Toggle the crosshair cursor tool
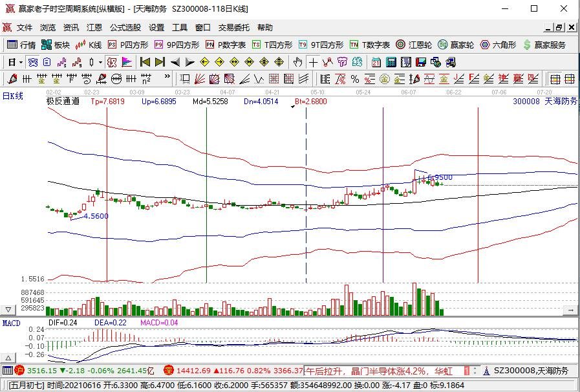The image size is (580, 392). point(313,62)
